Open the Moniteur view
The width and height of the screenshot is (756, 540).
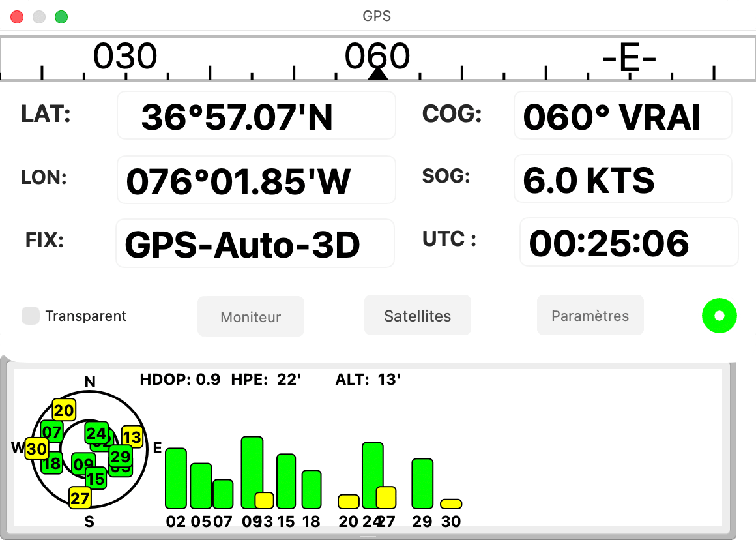point(251,316)
